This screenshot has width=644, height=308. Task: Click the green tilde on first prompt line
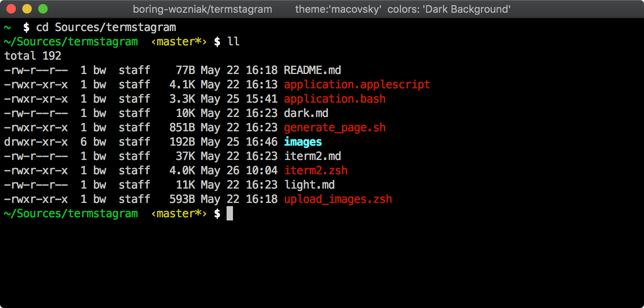tap(7, 27)
